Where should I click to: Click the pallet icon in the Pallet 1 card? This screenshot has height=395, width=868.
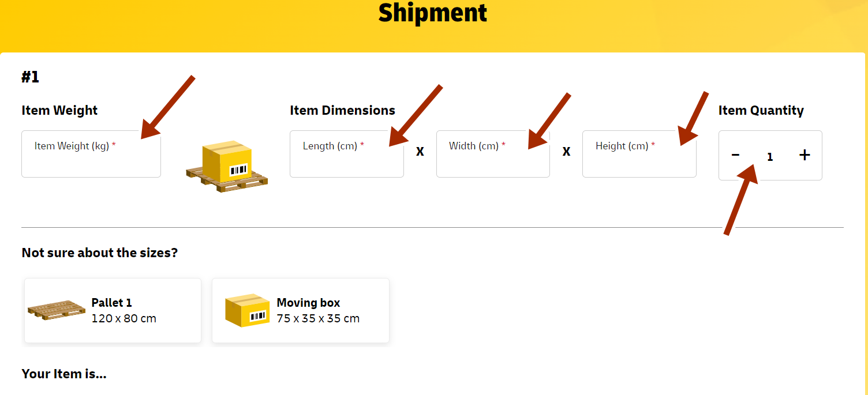pyautogui.click(x=56, y=310)
